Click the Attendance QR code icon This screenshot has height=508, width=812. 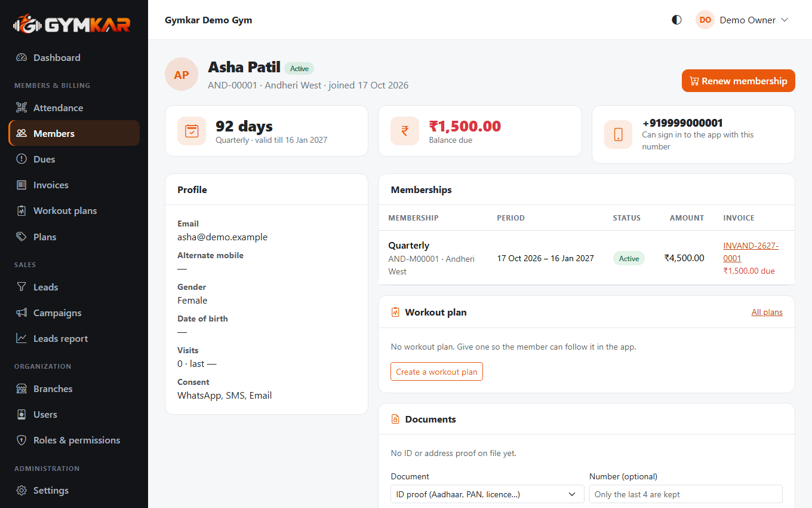tap(21, 108)
